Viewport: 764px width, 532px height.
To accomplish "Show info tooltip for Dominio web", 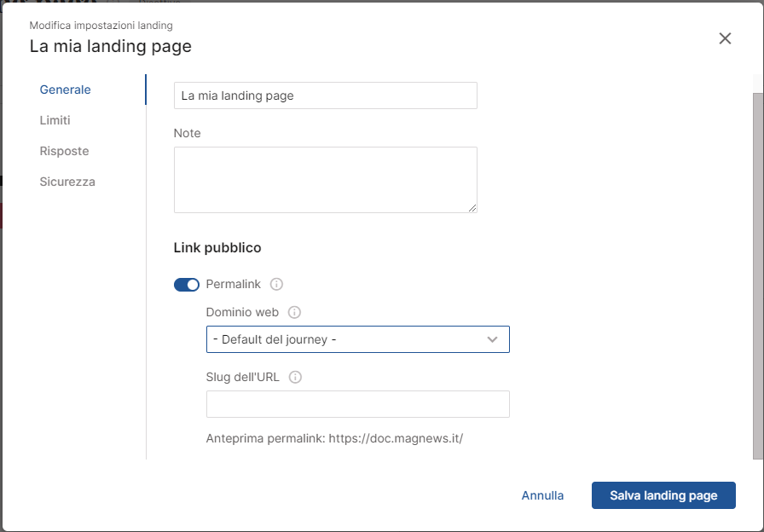I will (x=295, y=312).
